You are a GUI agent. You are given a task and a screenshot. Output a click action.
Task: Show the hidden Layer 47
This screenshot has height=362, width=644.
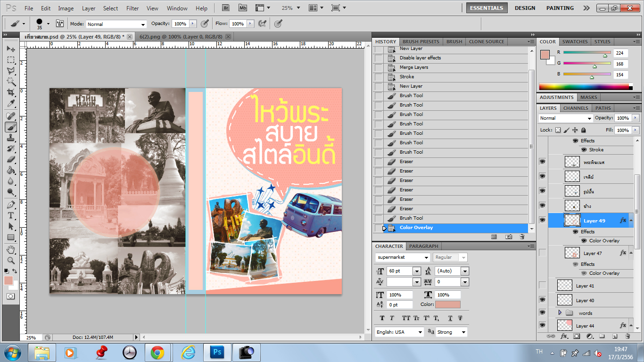[542, 253]
